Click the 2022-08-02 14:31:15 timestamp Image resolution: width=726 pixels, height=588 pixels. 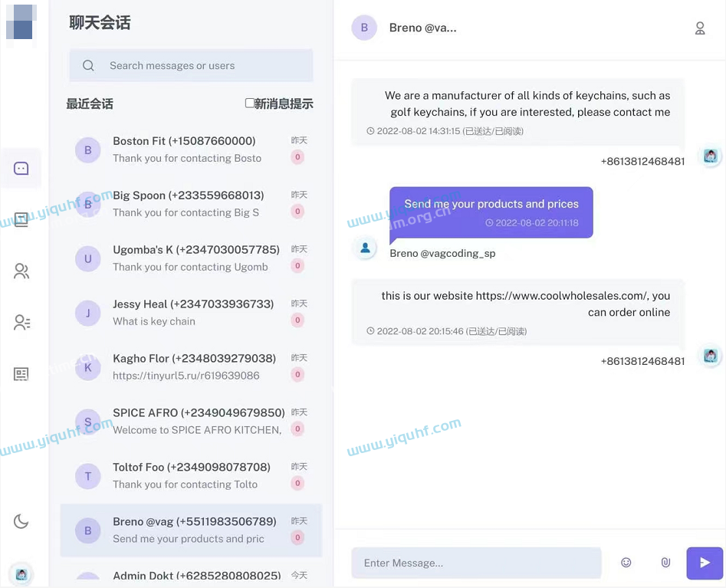pos(418,131)
